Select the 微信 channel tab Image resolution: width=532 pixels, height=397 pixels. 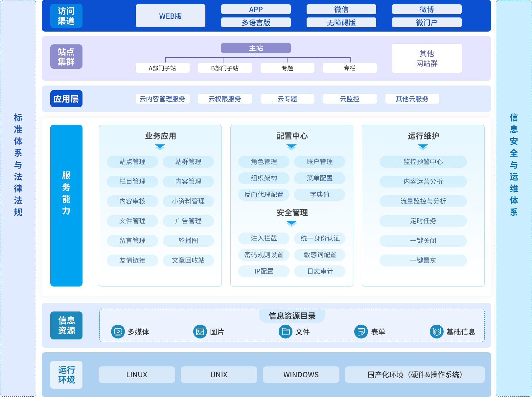coord(341,10)
